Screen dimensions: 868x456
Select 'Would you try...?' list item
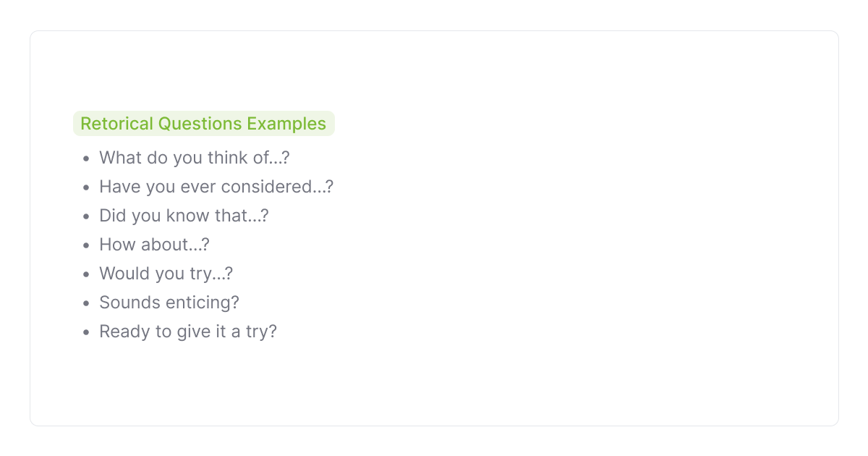166,274
